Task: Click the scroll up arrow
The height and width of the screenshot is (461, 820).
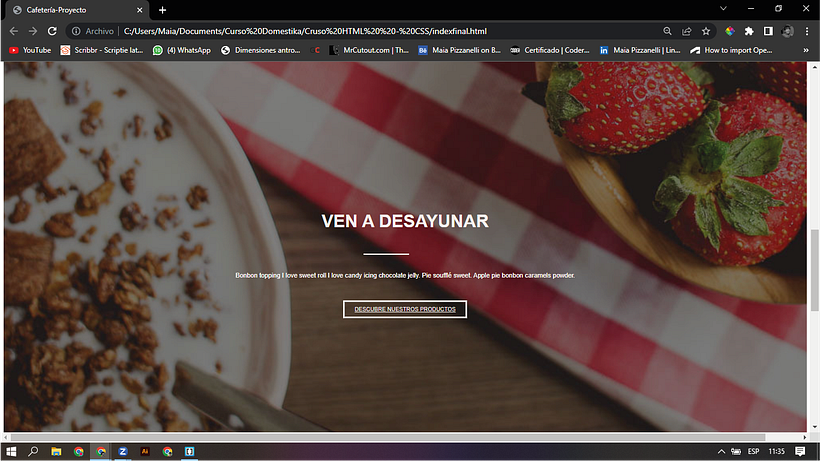Action: pyautogui.click(x=814, y=66)
